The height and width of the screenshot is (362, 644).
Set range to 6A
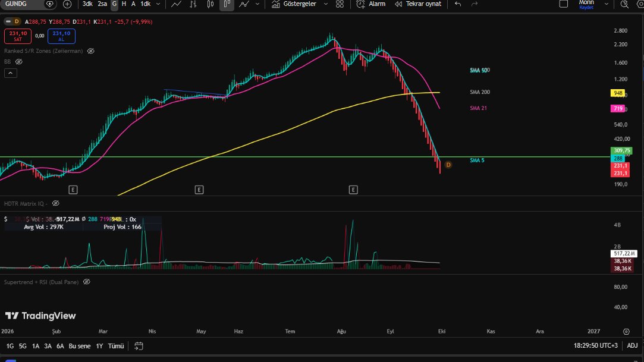pyautogui.click(x=60, y=346)
